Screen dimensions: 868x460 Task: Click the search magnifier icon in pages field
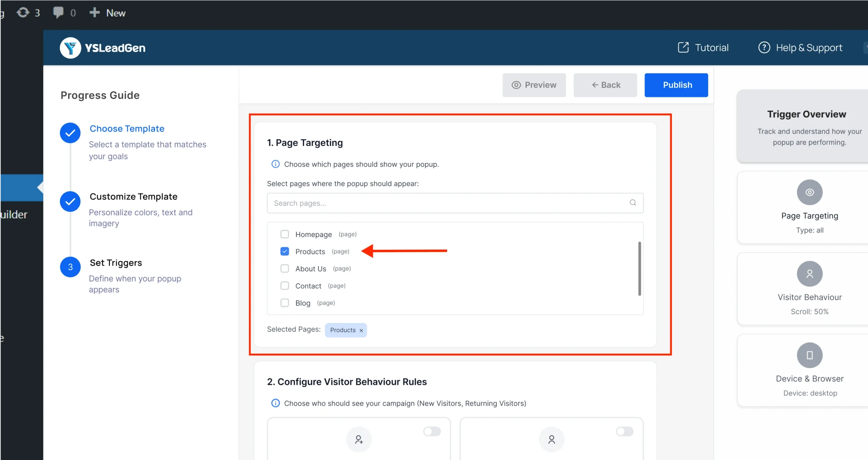pos(633,203)
